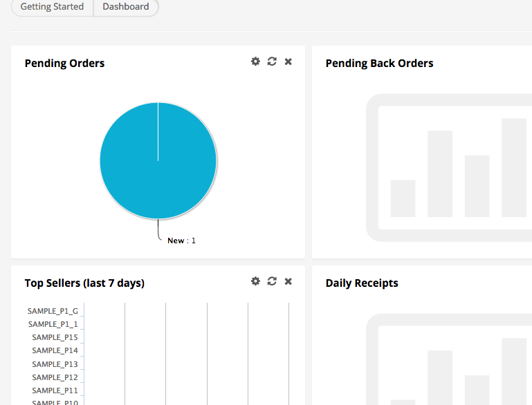Screen dimensions: 532x405
Task: Click the Top Sellers (last 7 days) title
Action: [84, 283]
